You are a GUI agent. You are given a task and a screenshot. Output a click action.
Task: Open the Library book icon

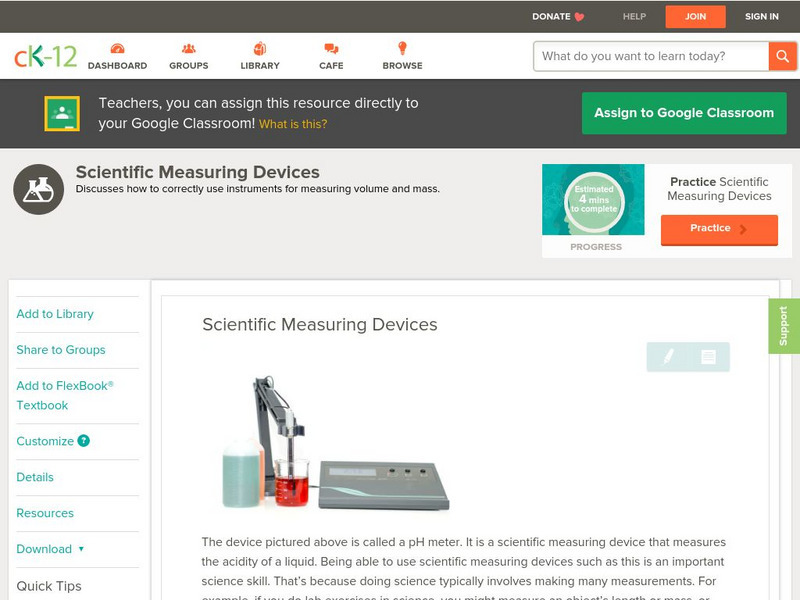pyautogui.click(x=260, y=49)
